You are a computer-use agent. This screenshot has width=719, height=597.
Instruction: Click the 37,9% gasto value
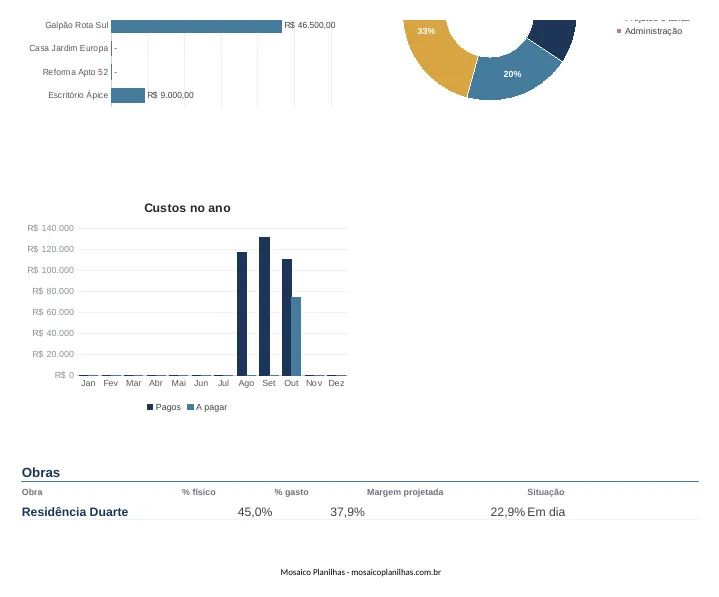point(348,512)
